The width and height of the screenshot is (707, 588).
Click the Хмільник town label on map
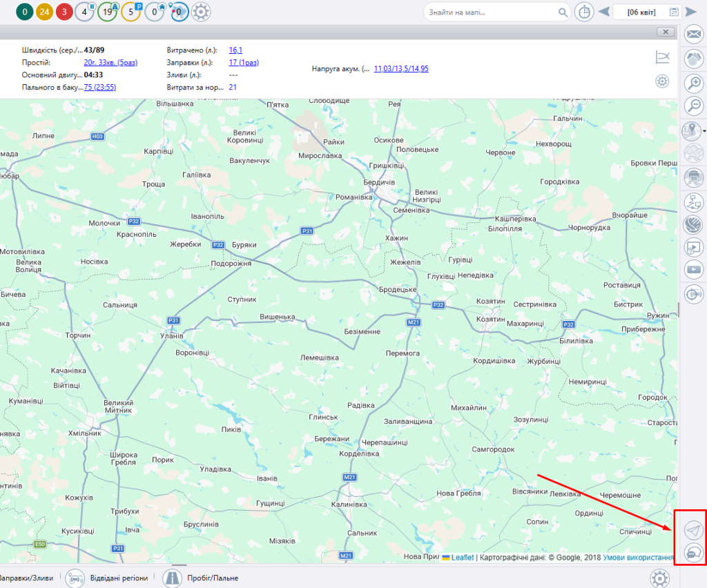(85, 433)
